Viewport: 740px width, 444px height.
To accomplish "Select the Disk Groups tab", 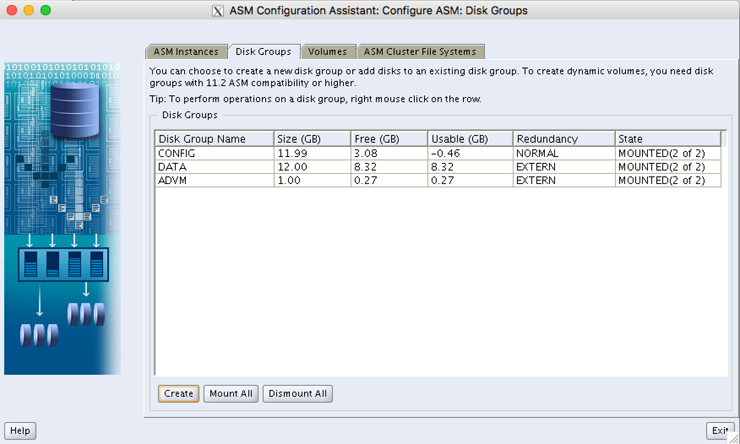I will point(264,51).
